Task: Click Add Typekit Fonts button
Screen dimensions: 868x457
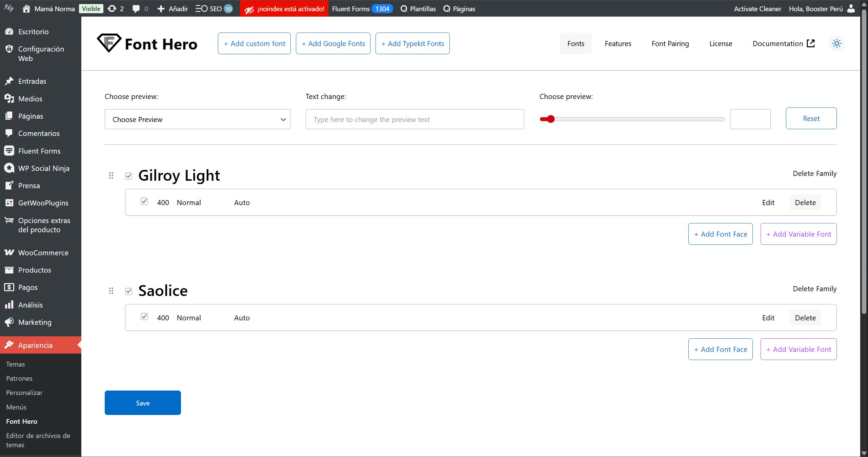Action: point(412,43)
